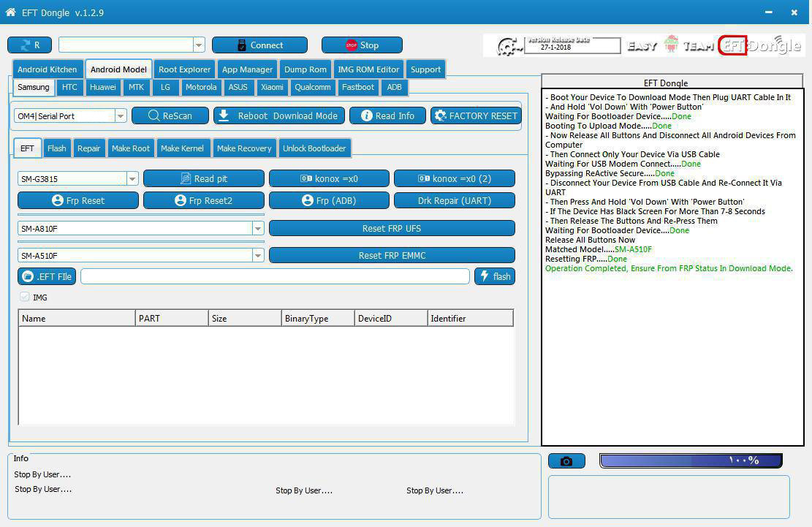Click the ReScan ports button
Image resolution: width=812 pixels, height=527 pixels.
coord(170,116)
